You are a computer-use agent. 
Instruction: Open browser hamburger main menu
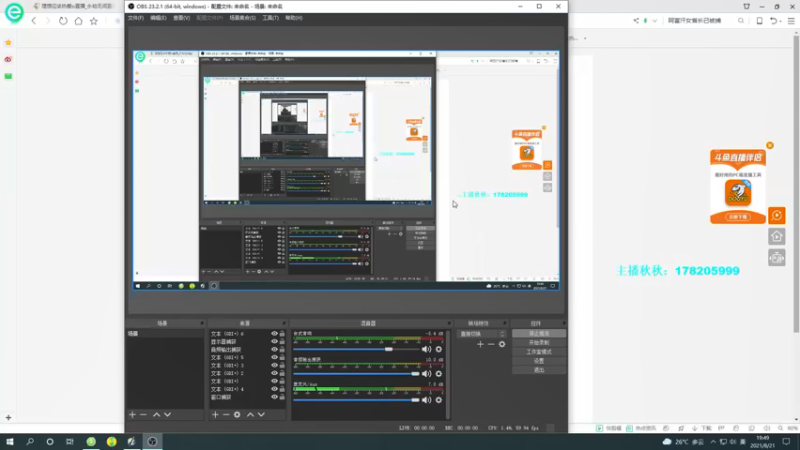click(791, 21)
